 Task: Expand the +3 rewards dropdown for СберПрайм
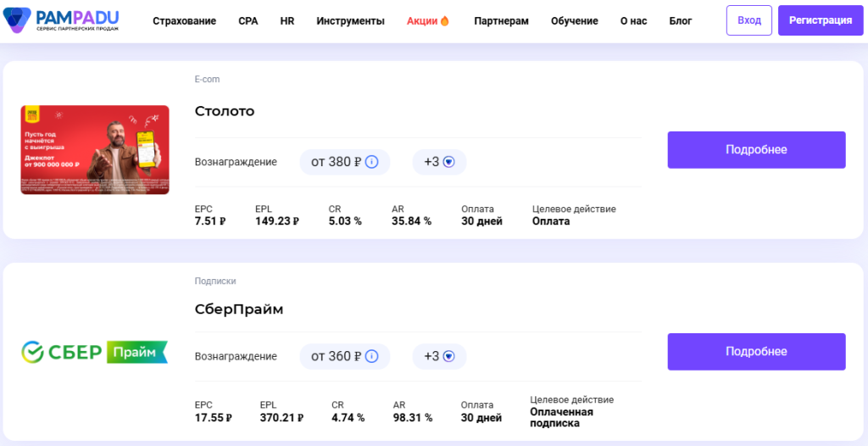[x=440, y=356]
